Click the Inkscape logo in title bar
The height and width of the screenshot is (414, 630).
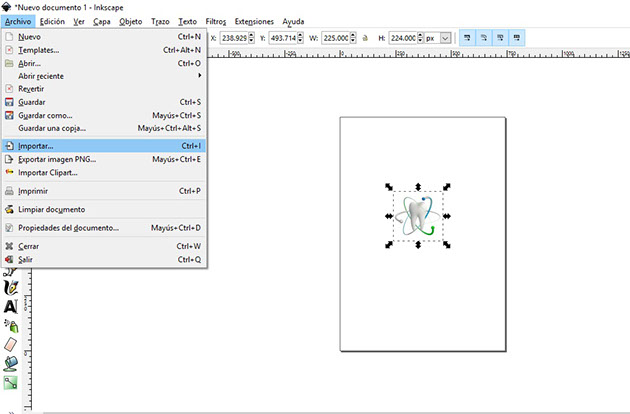pos(6,7)
